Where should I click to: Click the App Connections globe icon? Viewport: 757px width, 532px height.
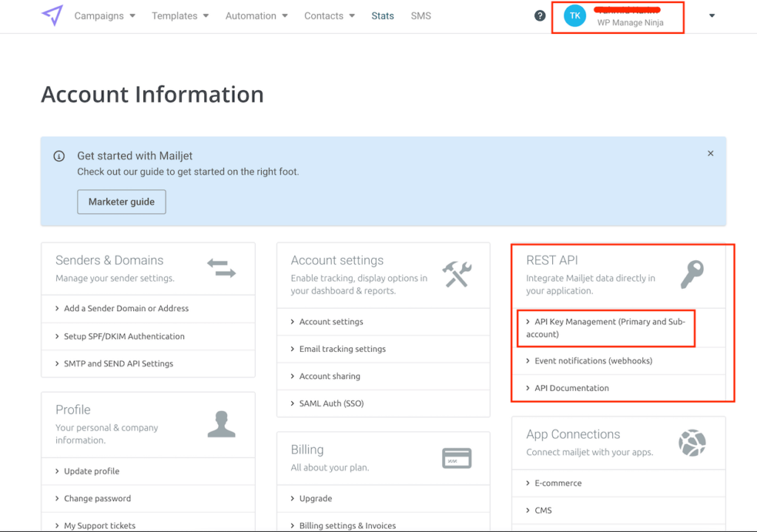pyautogui.click(x=692, y=443)
